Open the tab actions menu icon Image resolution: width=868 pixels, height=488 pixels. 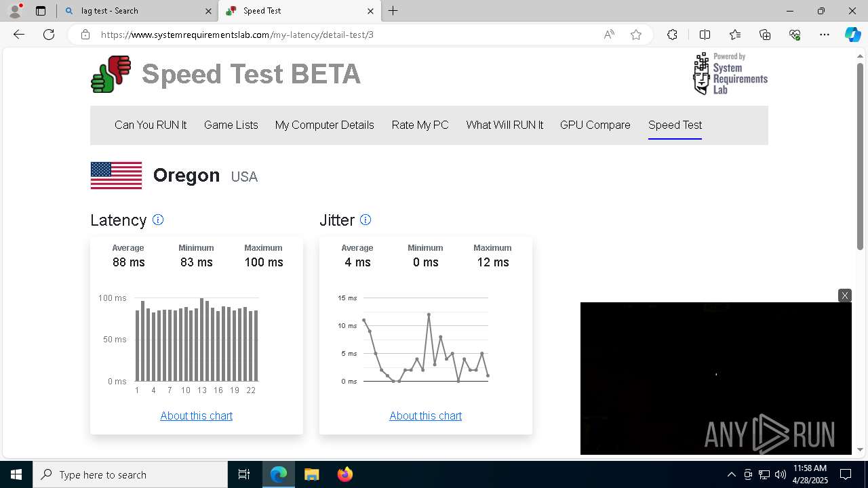41,11
